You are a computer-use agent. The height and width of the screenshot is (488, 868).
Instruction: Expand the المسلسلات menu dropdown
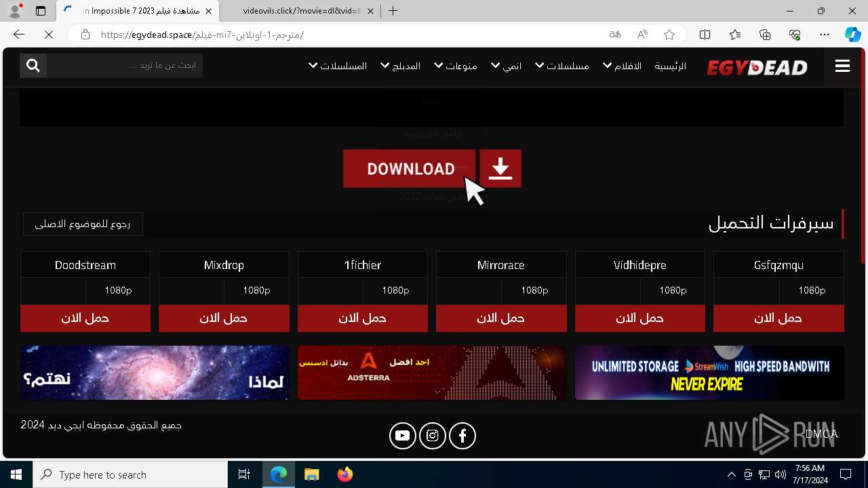[x=338, y=66]
